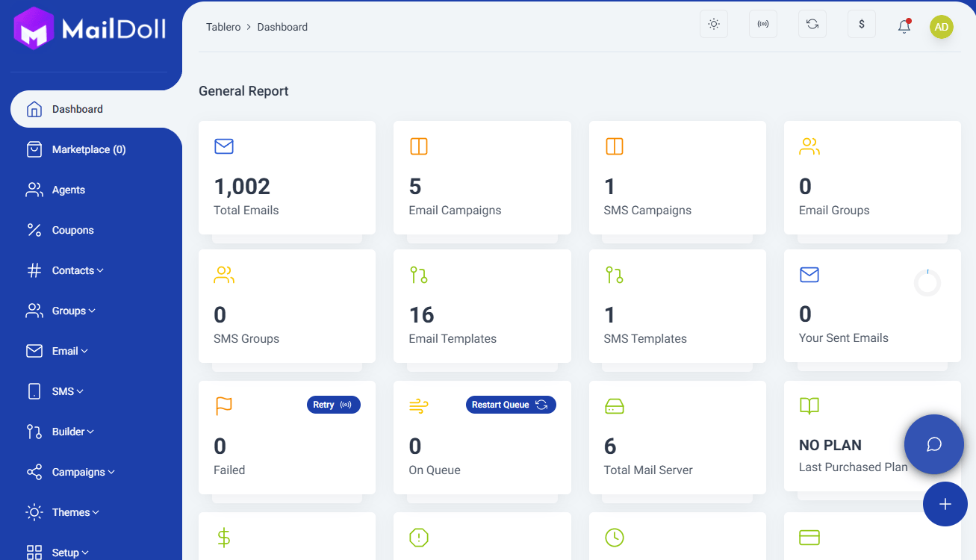Open the Dashboard menu item

click(96, 109)
